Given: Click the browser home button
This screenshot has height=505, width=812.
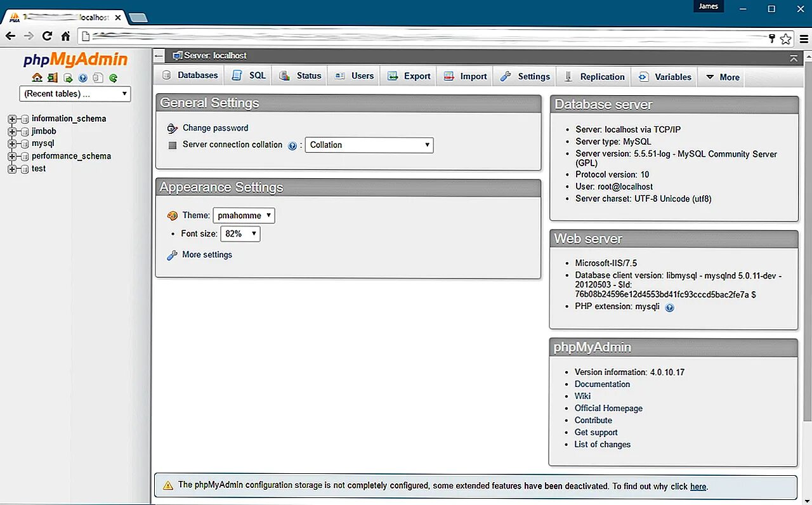Looking at the screenshot, I should coord(65,37).
